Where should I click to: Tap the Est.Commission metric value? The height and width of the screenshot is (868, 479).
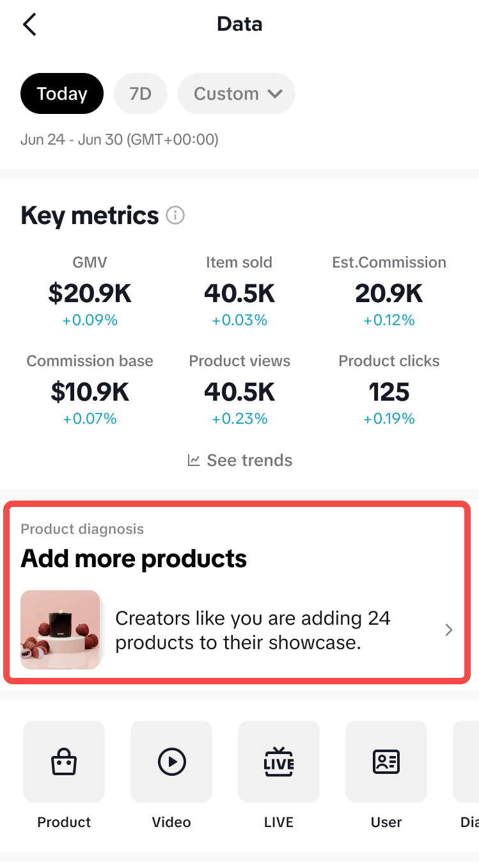pos(389,294)
